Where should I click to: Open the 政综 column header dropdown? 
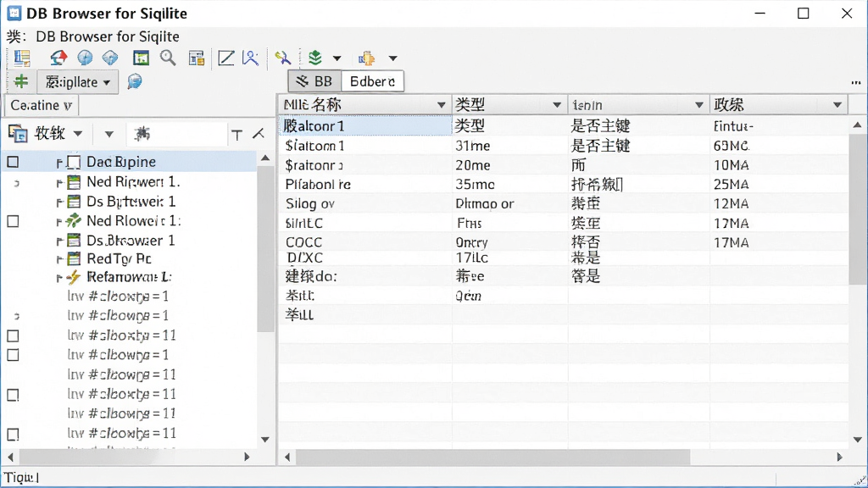tap(837, 105)
